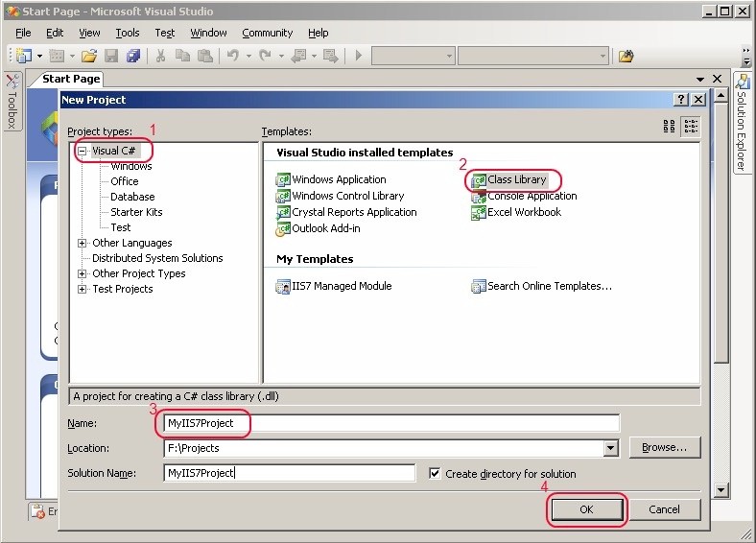
Task: Select the Starter Kits project type
Action: coord(136,213)
